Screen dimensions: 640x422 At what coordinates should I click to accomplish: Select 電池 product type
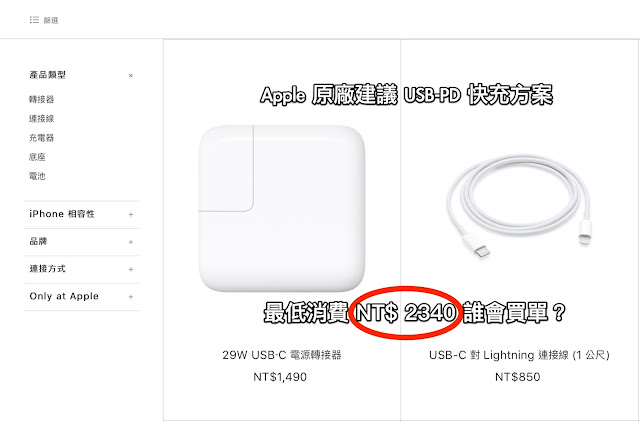(x=37, y=176)
